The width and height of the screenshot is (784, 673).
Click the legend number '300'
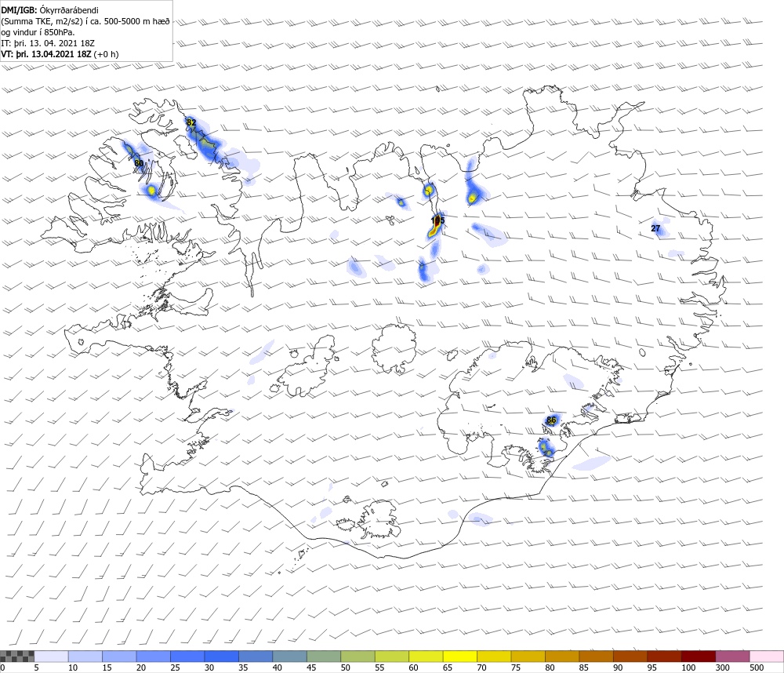click(723, 668)
